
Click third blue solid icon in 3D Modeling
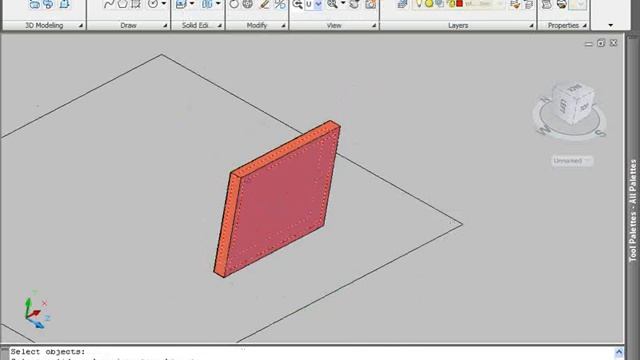tap(64, 4)
